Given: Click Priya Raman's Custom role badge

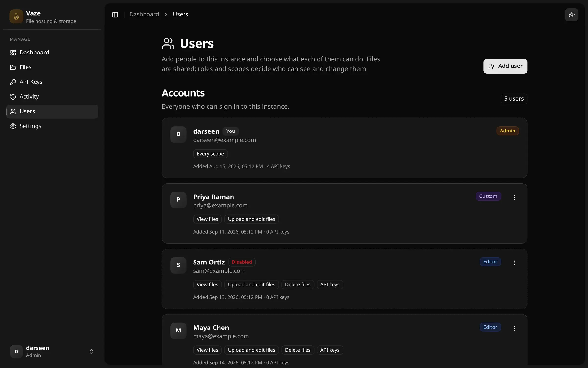Looking at the screenshot, I should coord(488,196).
